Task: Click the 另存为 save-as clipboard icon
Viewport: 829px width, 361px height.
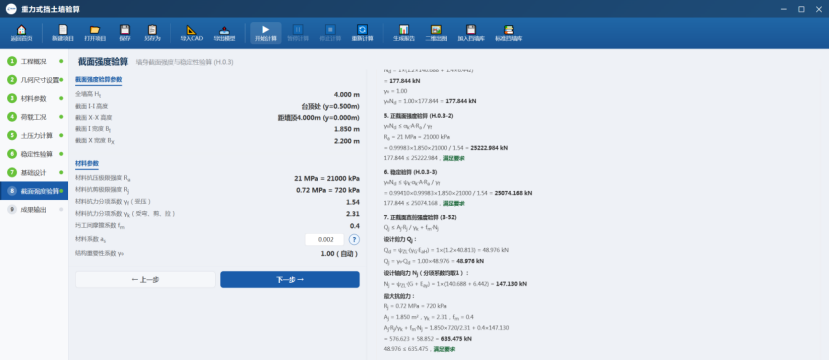Action: pyautogui.click(x=152, y=30)
